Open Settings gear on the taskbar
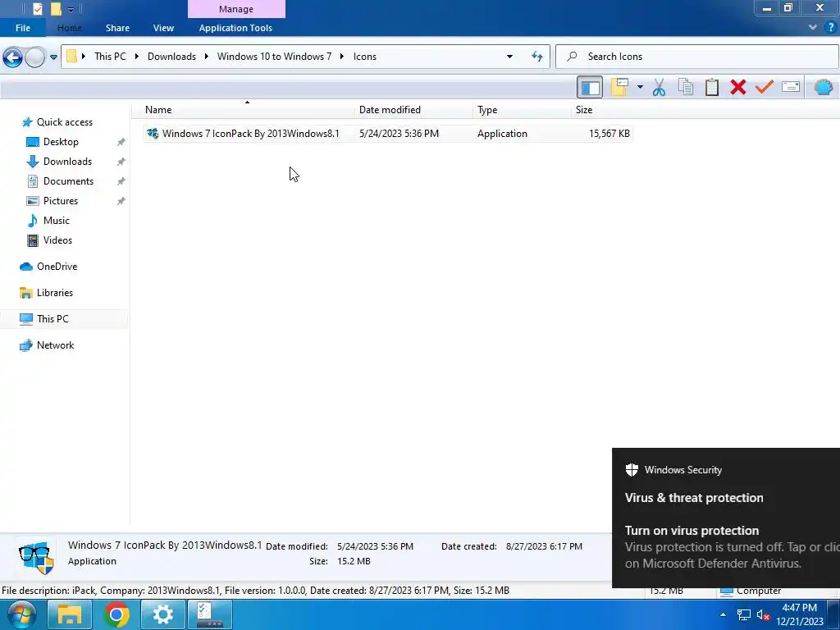 coord(163,615)
